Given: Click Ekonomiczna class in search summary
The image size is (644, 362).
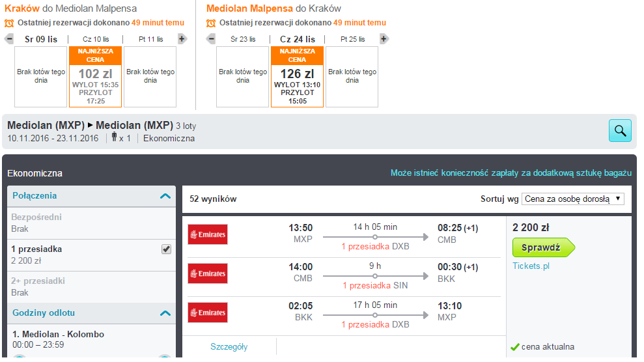Looking at the screenshot, I should (169, 138).
